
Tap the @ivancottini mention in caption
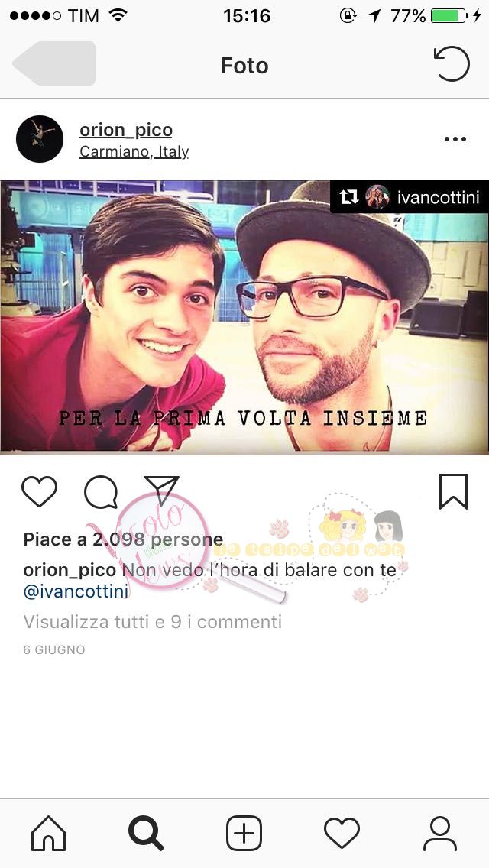click(76, 591)
